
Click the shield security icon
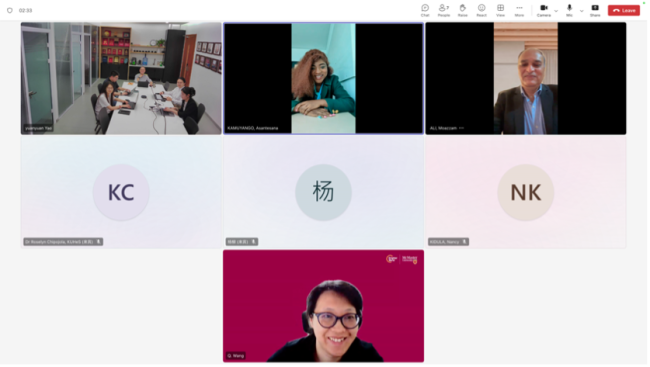click(10, 10)
